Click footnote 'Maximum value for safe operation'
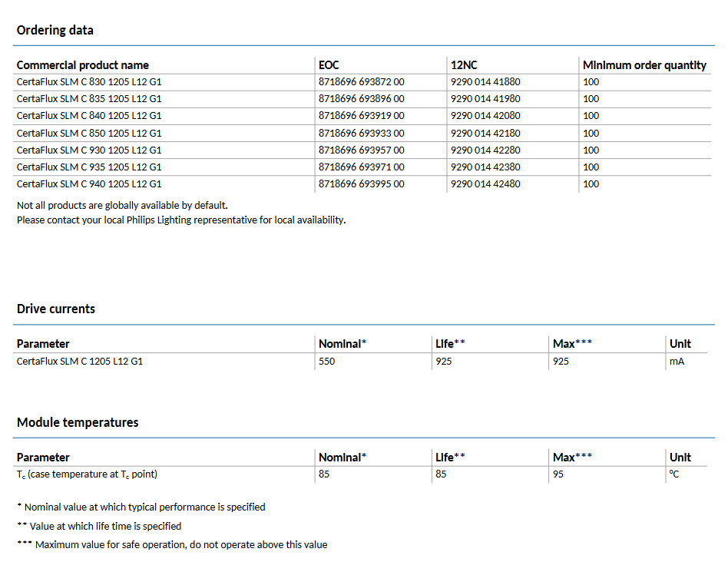 coord(172,545)
